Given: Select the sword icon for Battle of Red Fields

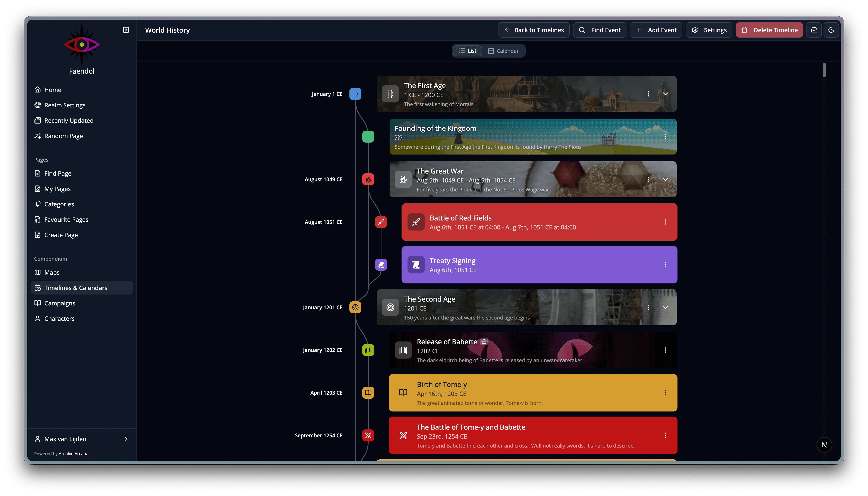Looking at the screenshot, I should (416, 222).
